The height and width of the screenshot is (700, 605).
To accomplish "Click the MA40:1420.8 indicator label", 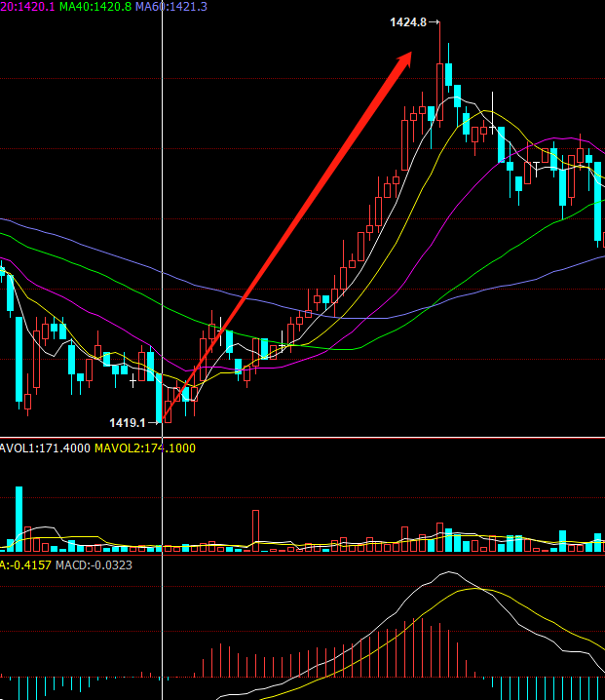I will pos(95,7).
